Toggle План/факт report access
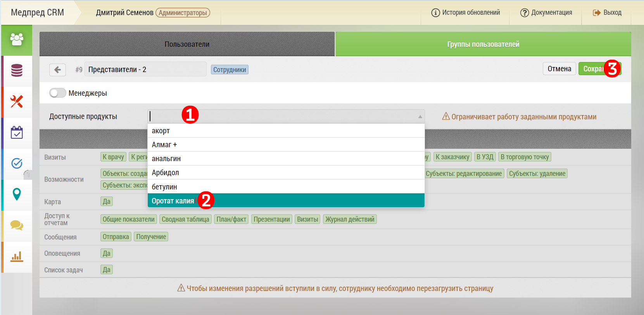 tap(231, 219)
